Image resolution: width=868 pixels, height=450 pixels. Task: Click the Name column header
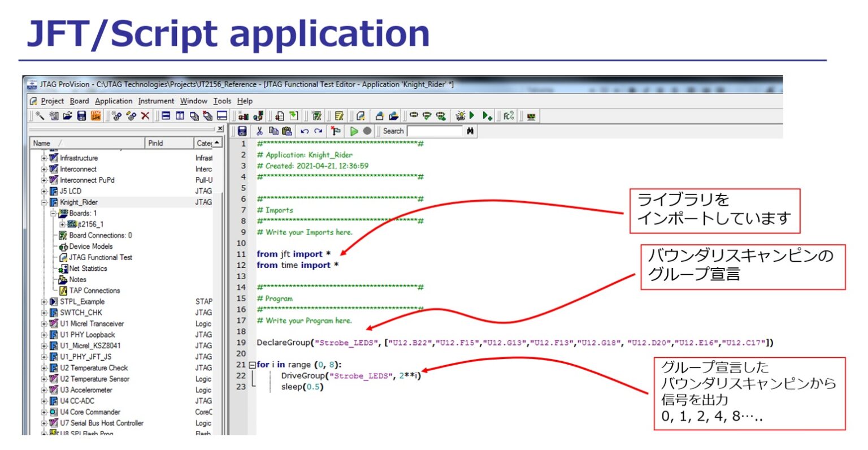pyautogui.click(x=42, y=144)
